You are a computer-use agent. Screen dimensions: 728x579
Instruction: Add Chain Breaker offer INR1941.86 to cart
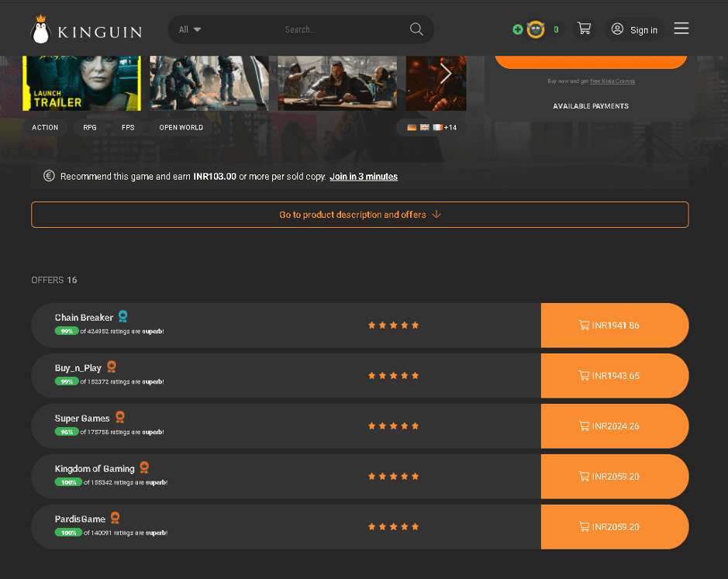(x=615, y=326)
